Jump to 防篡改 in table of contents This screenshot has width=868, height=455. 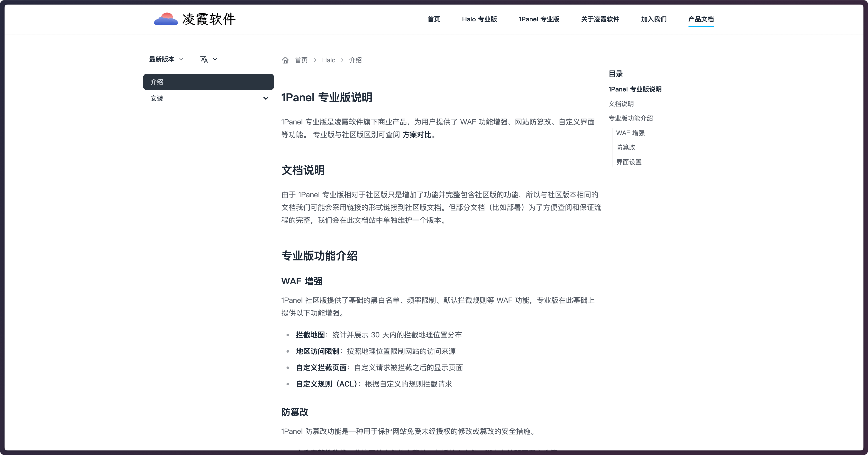click(625, 147)
